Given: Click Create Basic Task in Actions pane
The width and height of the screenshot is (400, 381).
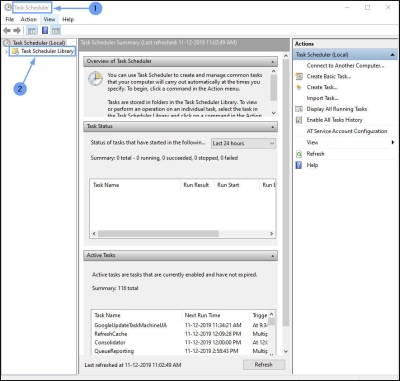Looking at the screenshot, I should click(x=329, y=76).
